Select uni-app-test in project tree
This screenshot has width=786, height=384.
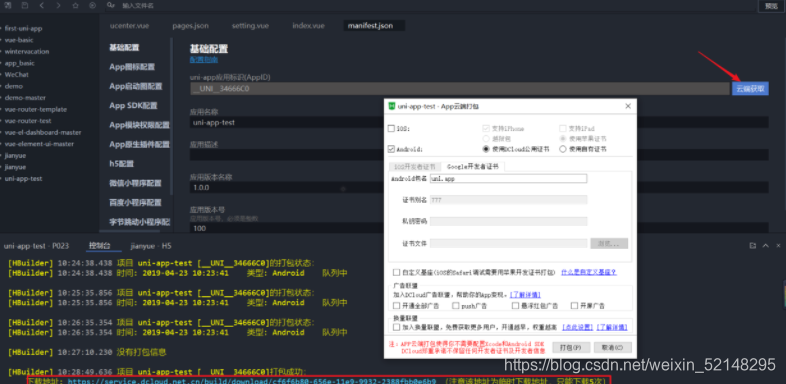coord(23,178)
